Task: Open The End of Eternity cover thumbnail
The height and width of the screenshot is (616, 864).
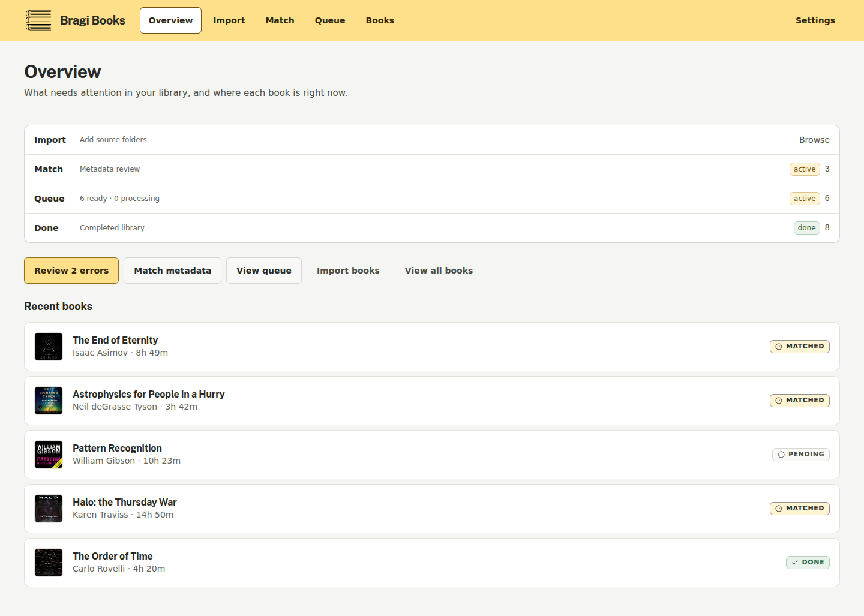Action: (49, 347)
